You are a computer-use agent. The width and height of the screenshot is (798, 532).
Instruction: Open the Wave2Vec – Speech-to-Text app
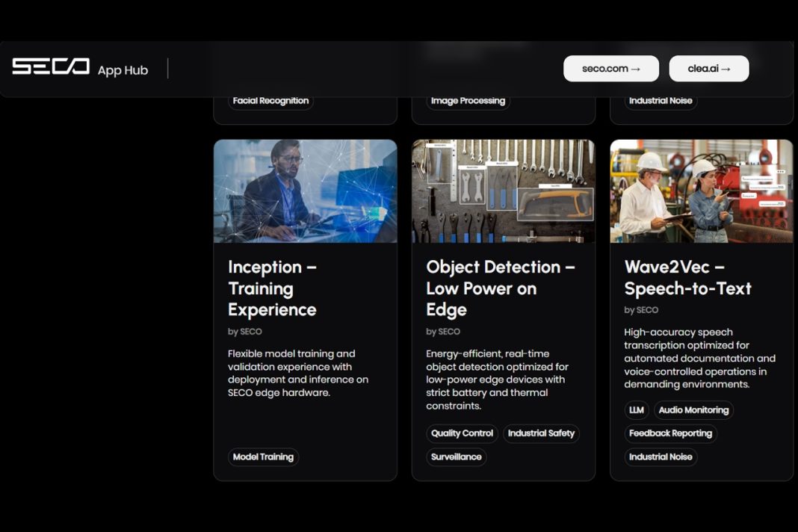point(688,277)
